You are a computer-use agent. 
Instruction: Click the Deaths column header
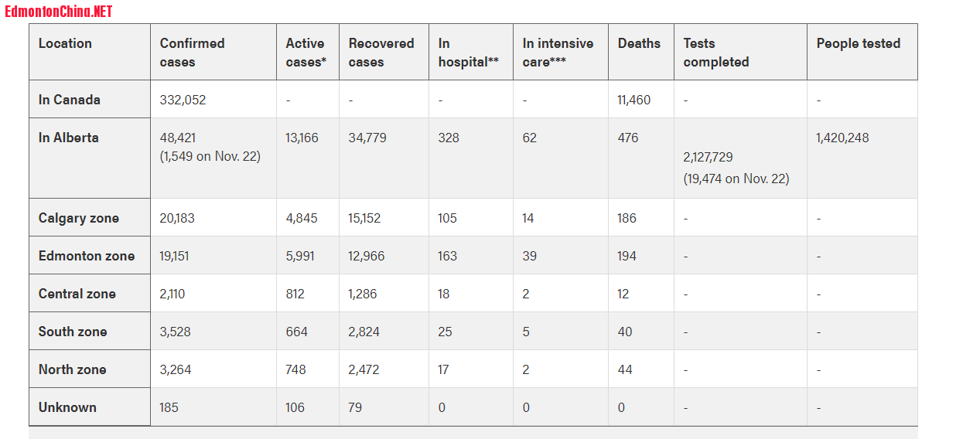click(x=639, y=43)
